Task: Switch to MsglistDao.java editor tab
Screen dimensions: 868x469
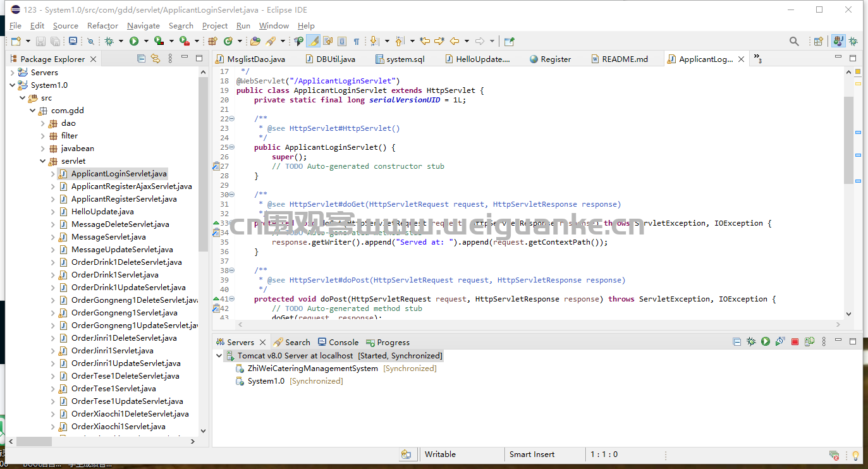Action: coord(250,59)
